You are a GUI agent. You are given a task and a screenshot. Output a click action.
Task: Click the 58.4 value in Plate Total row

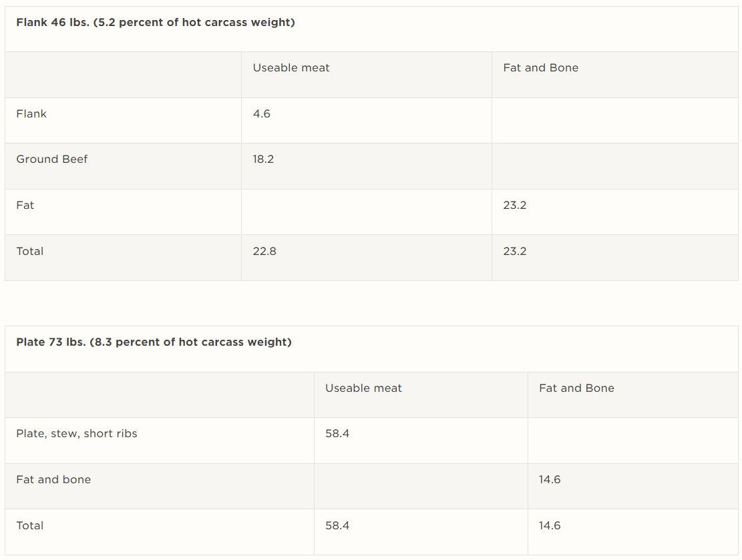click(x=337, y=526)
